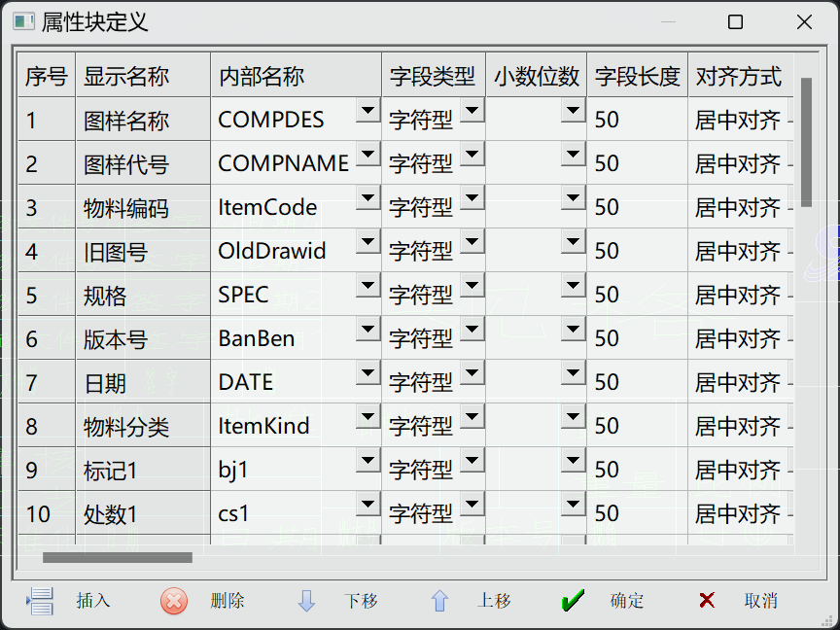This screenshot has width=840, height=630.
Task: Click the vertical scrollbar thumb
Action: click(x=806, y=143)
